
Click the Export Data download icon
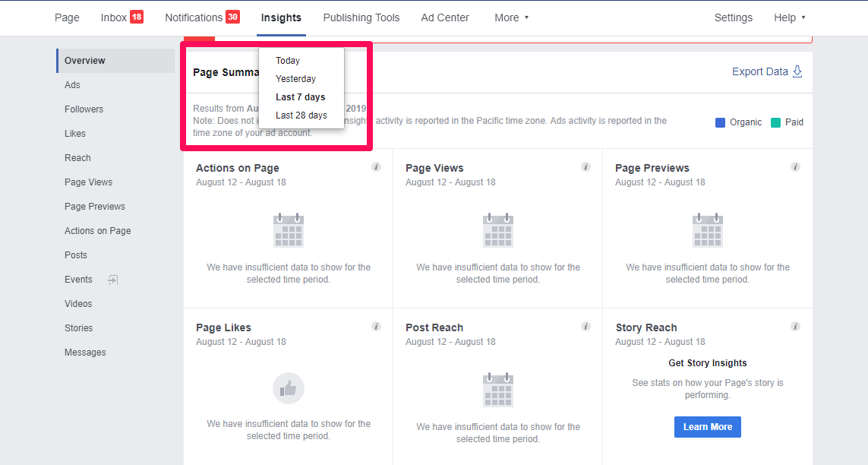[797, 71]
